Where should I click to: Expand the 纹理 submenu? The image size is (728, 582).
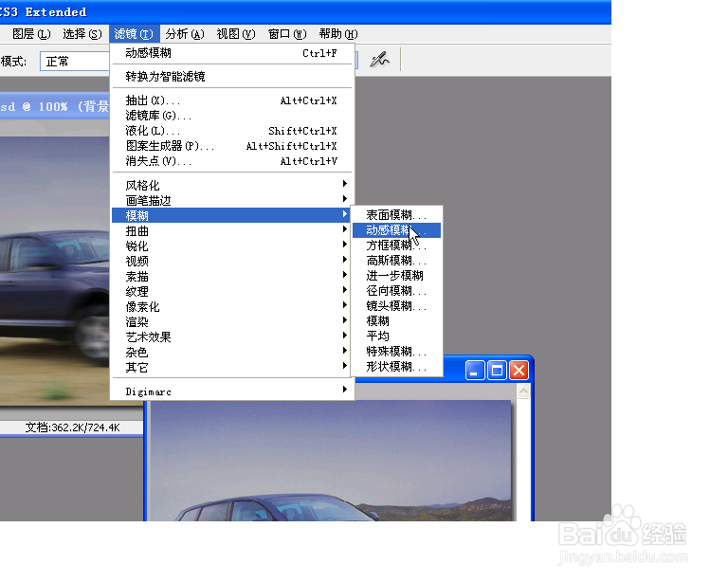pos(231,291)
